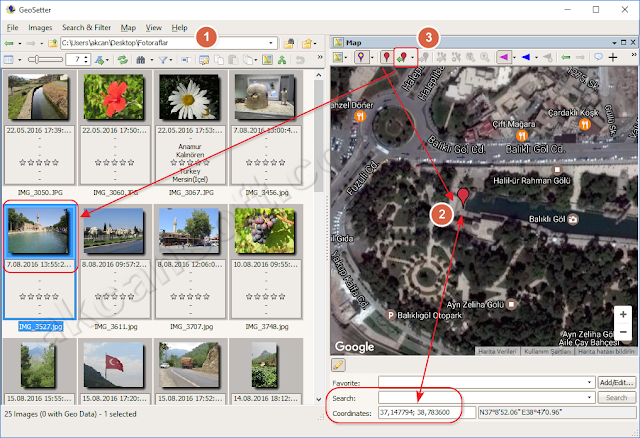640x438 pixels.
Task: Select the IMG_3050.JPG thumbnail
Action: pos(39,97)
